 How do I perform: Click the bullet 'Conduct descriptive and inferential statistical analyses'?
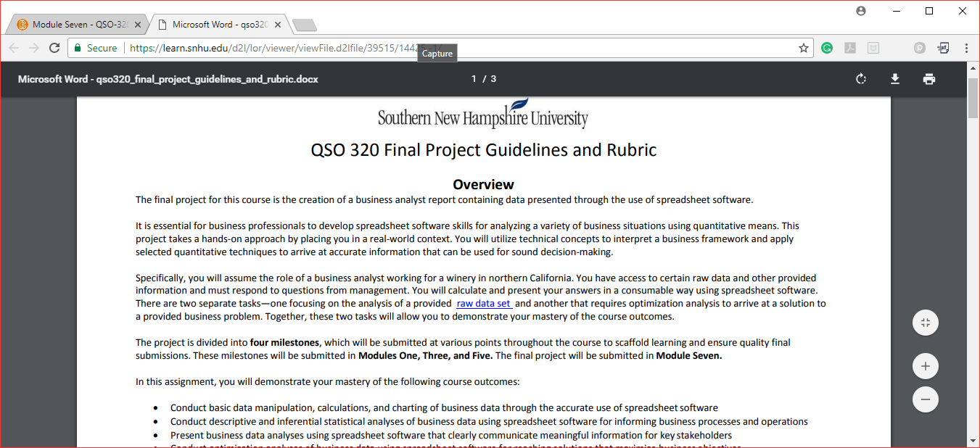click(x=489, y=422)
